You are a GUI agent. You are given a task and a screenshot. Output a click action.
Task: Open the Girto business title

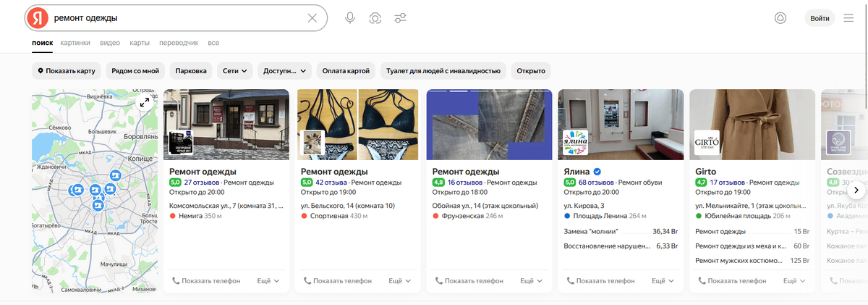[705, 172]
